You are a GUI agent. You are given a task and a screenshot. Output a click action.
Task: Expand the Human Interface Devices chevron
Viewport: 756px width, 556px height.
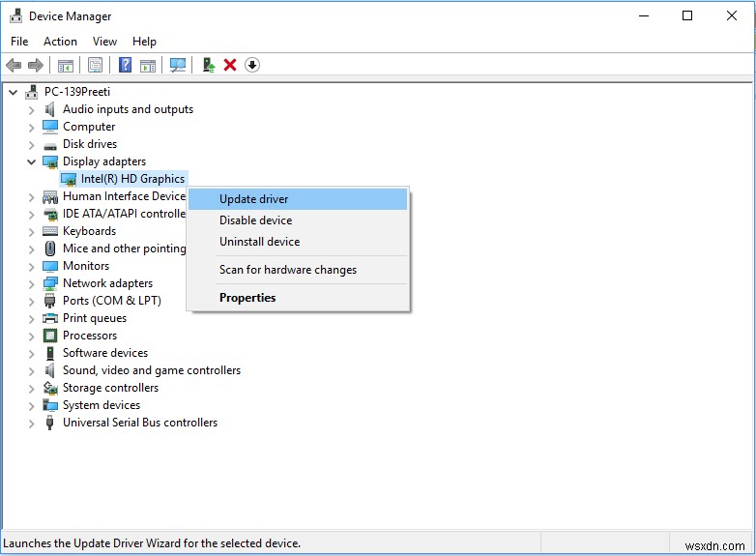(x=31, y=196)
